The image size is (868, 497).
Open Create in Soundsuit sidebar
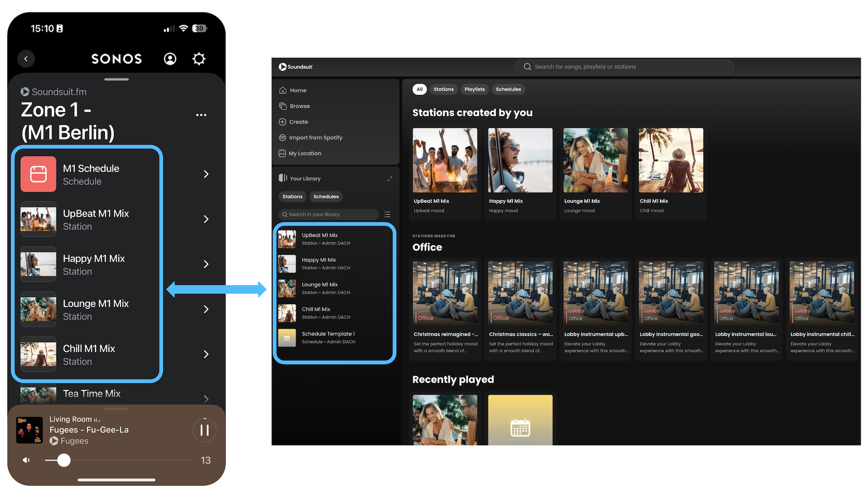293,122
